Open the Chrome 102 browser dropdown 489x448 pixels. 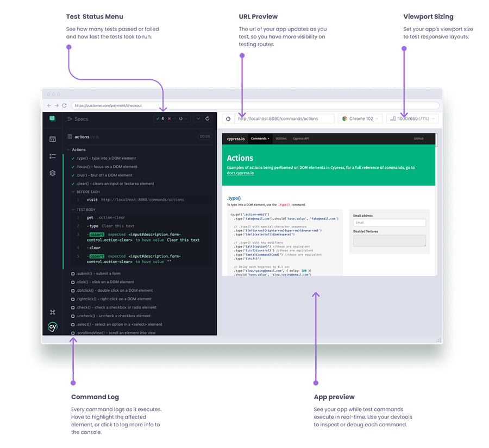(360, 118)
